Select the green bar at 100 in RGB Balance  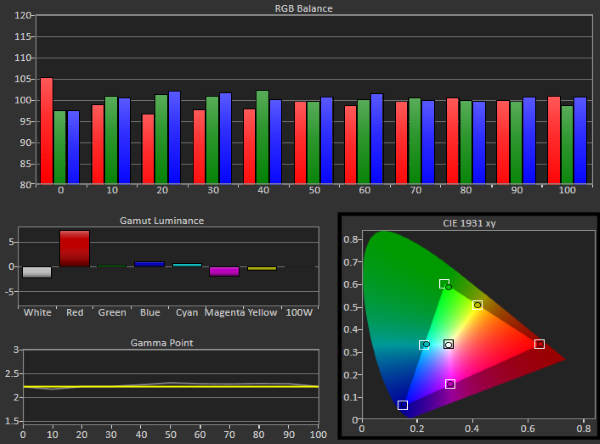coord(567,145)
